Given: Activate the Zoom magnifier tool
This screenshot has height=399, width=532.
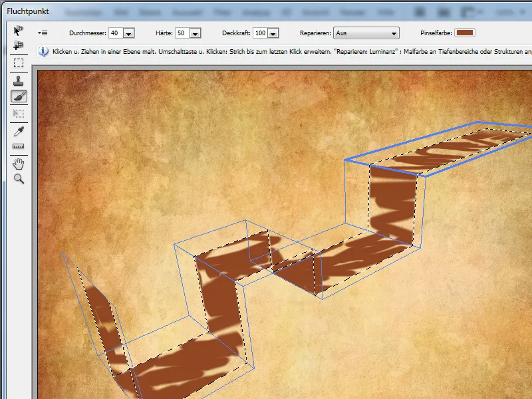Looking at the screenshot, I should click(19, 179).
